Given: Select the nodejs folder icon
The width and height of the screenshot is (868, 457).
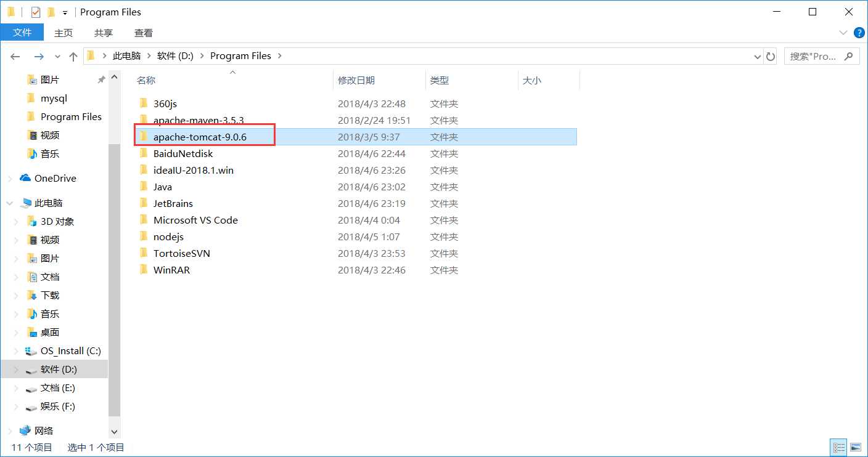Looking at the screenshot, I should tap(144, 237).
